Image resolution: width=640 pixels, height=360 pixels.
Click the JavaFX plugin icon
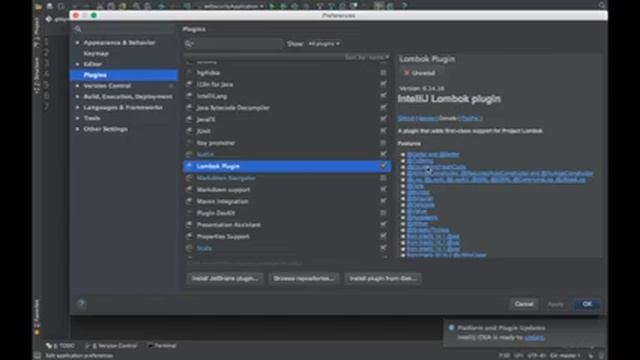point(189,120)
